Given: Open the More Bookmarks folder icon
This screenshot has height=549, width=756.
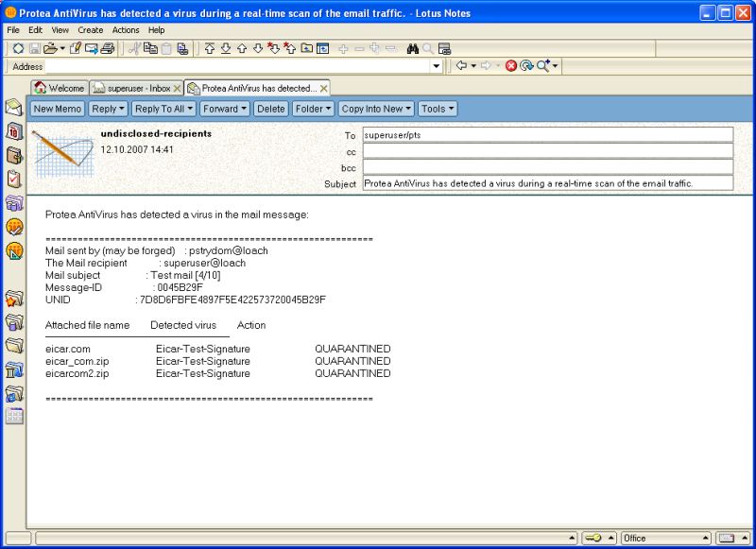Looking at the screenshot, I should click(x=14, y=345).
